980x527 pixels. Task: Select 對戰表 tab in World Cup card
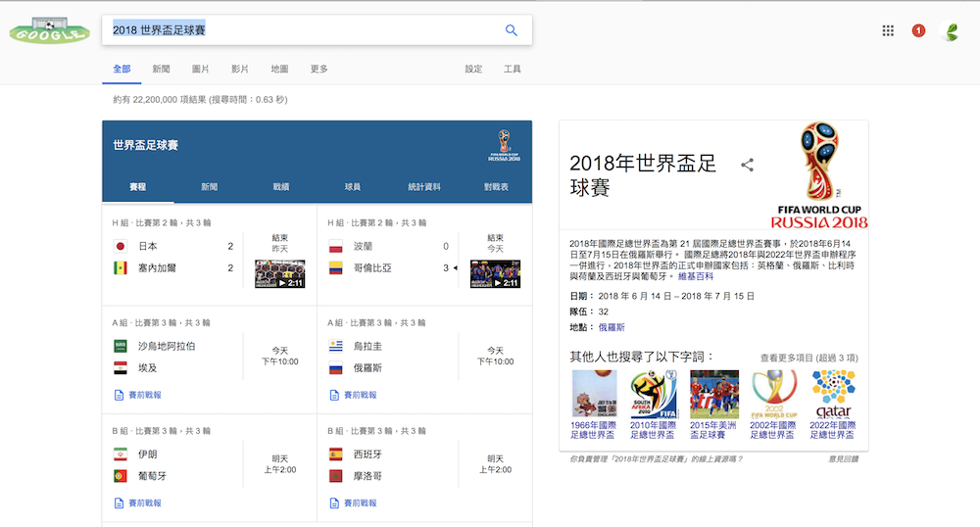(x=496, y=187)
